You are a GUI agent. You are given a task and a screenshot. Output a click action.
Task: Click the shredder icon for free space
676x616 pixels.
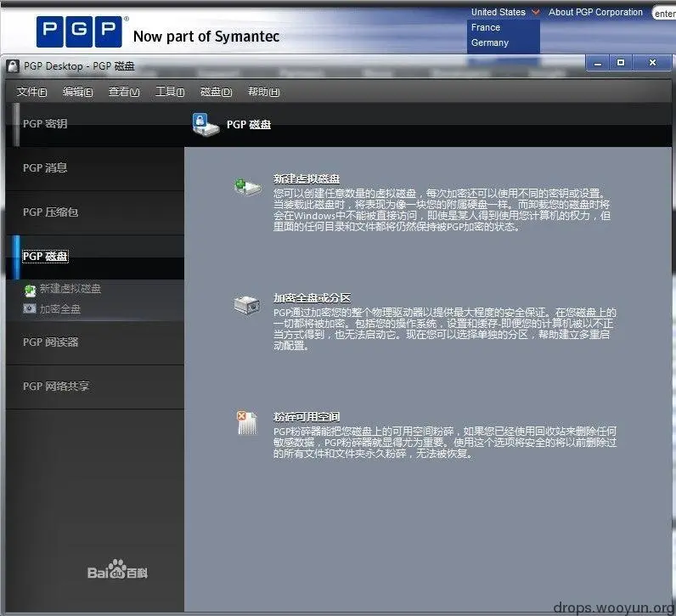click(x=247, y=423)
